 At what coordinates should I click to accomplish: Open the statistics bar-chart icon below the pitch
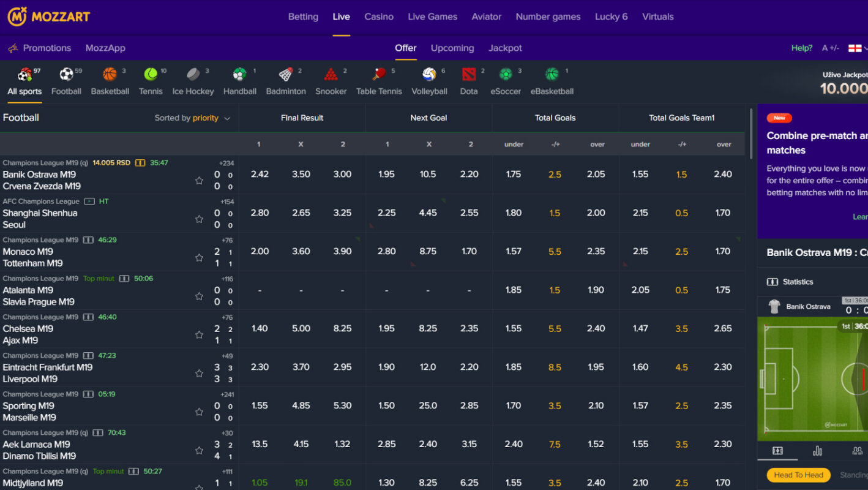coord(817,451)
